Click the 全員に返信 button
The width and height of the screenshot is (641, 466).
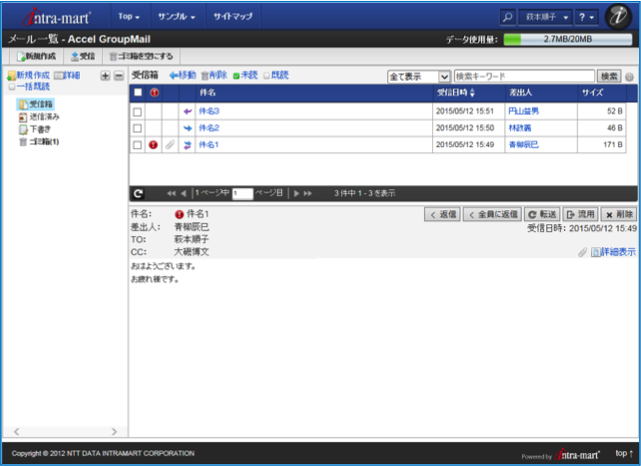point(492,215)
